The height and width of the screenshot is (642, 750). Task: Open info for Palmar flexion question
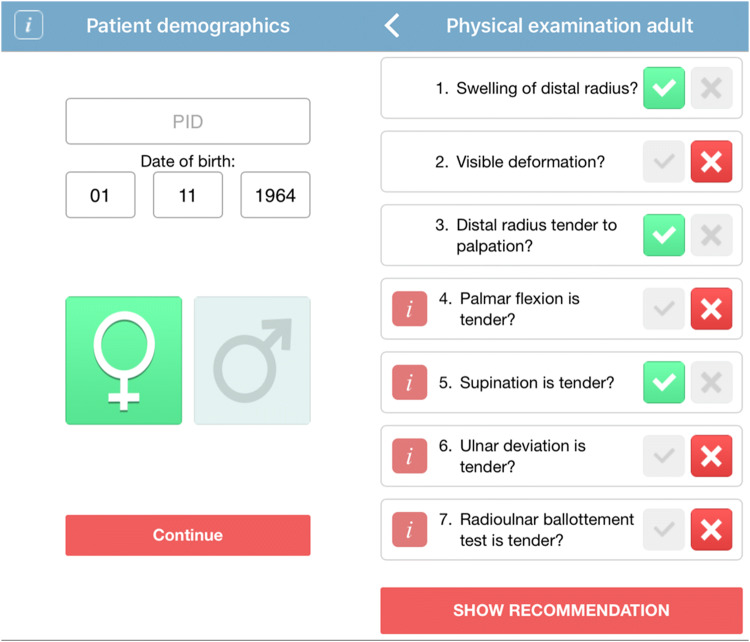click(410, 309)
